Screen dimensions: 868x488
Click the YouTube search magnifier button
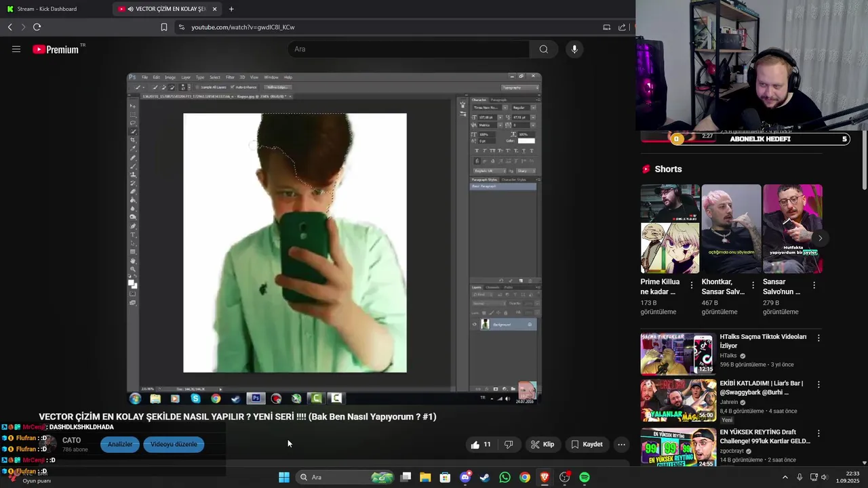(x=544, y=49)
